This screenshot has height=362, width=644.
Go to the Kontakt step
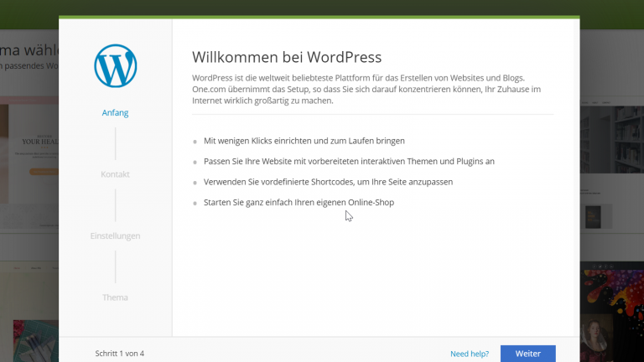pos(115,174)
